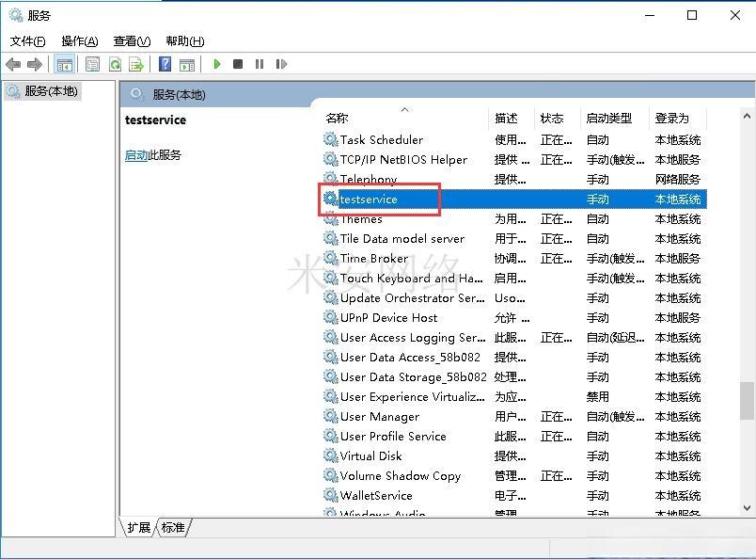Sort by the 启动类型 column header
This screenshot has width=756, height=559.
coord(615,119)
